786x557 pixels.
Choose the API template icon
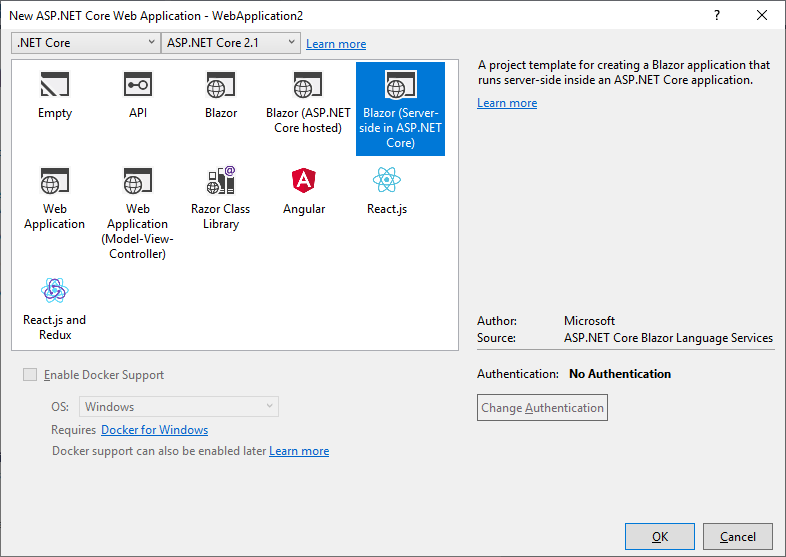[138, 84]
